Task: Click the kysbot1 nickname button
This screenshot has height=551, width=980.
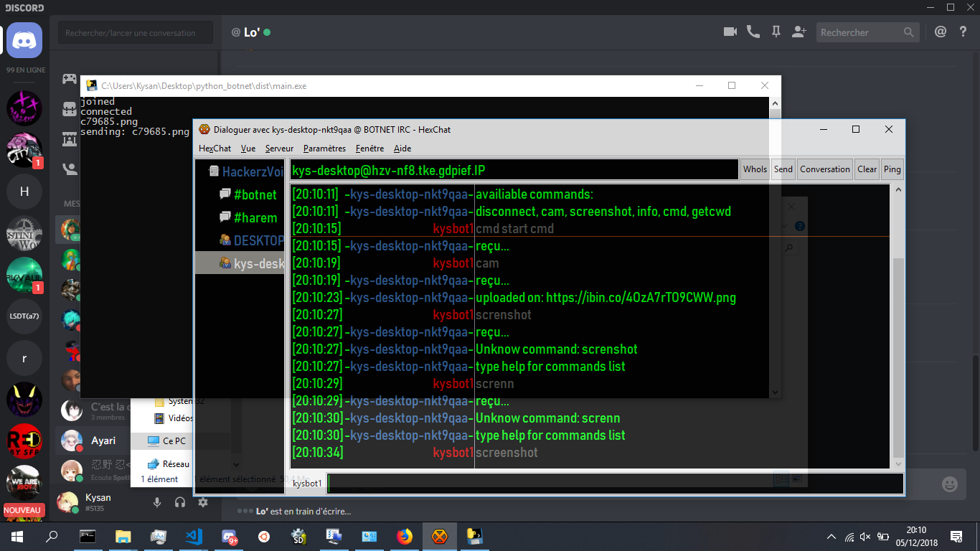Action: click(307, 484)
